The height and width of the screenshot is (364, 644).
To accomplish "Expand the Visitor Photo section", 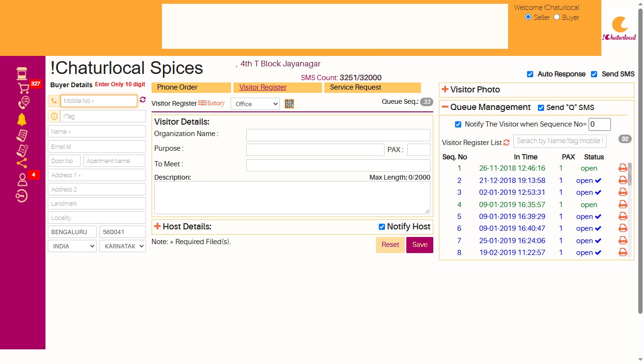I will (x=445, y=90).
